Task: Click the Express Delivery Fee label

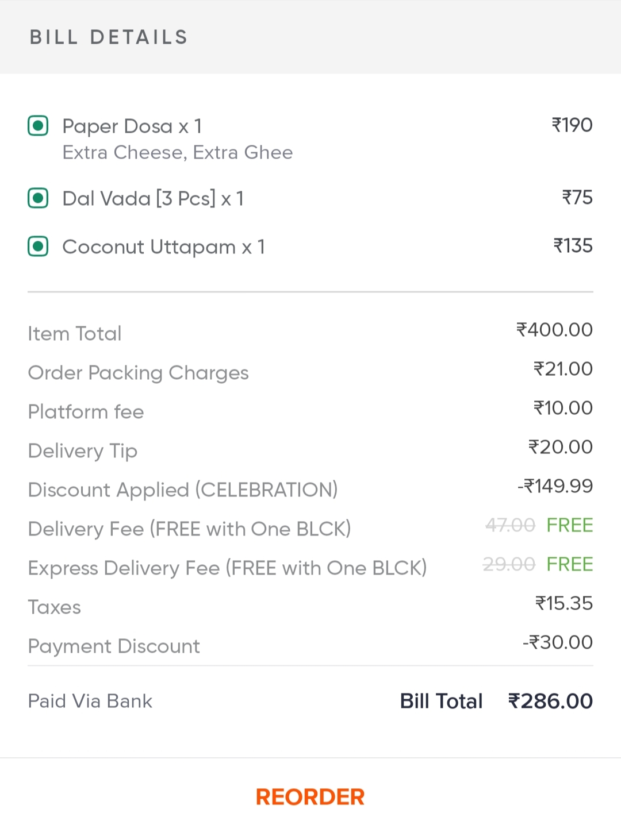Action: (x=227, y=568)
